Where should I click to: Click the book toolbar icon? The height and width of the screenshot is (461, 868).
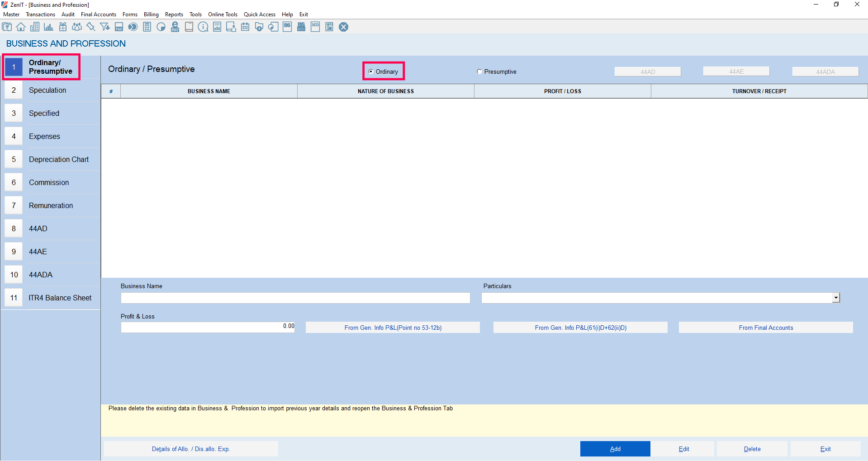tap(189, 27)
